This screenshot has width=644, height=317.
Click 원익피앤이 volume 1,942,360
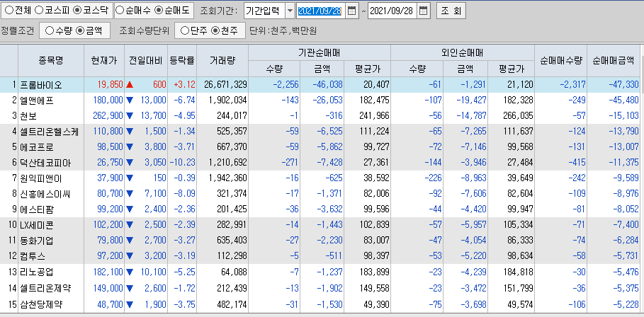(x=228, y=178)
